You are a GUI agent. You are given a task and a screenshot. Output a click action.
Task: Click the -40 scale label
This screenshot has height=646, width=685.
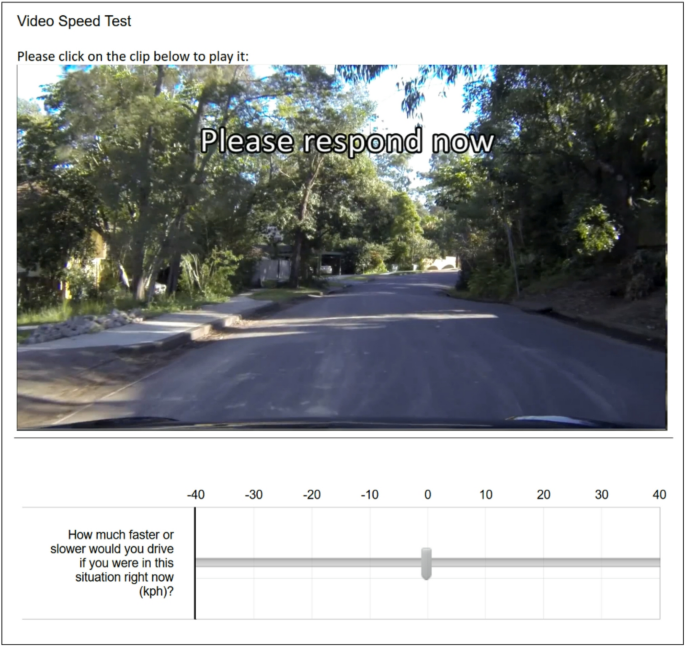[x=196, y=494]
